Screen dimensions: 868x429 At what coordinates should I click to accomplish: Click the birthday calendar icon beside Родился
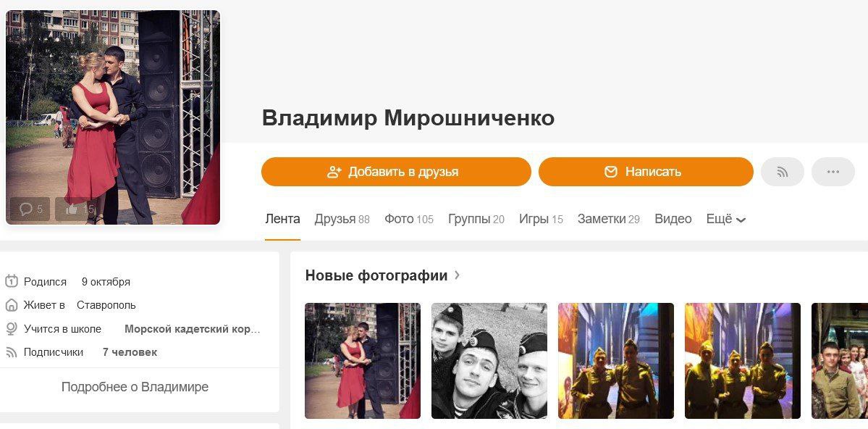pyautogui.click(x=12, y=282)
